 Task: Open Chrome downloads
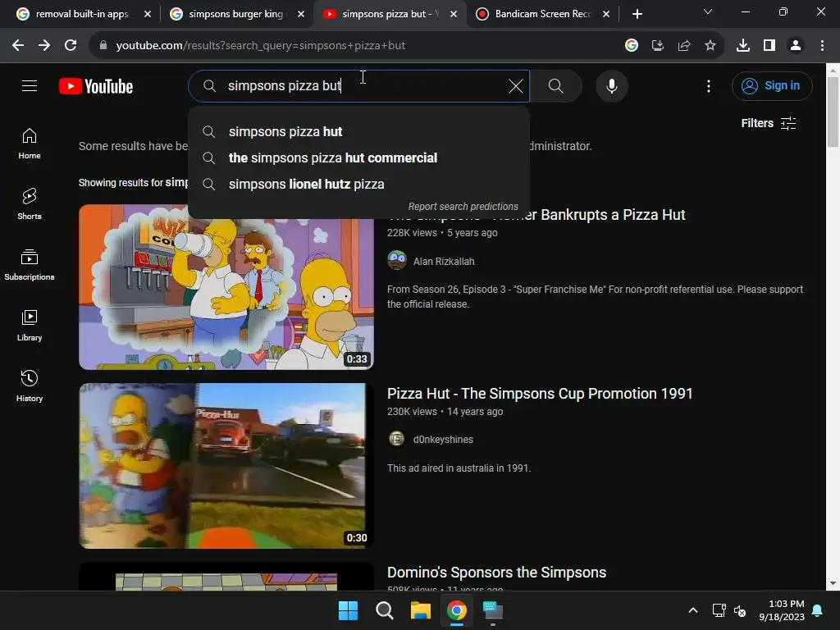(x=743, y=46)
